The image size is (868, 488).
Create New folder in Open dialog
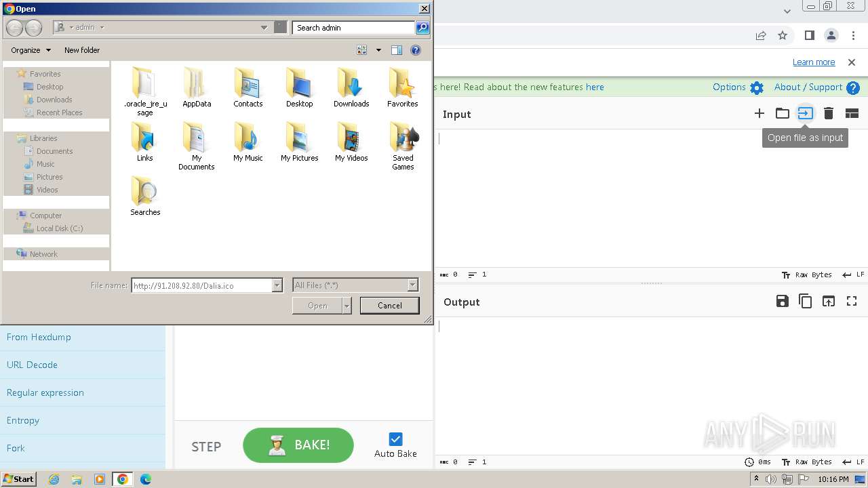click(x=82, y=50)
